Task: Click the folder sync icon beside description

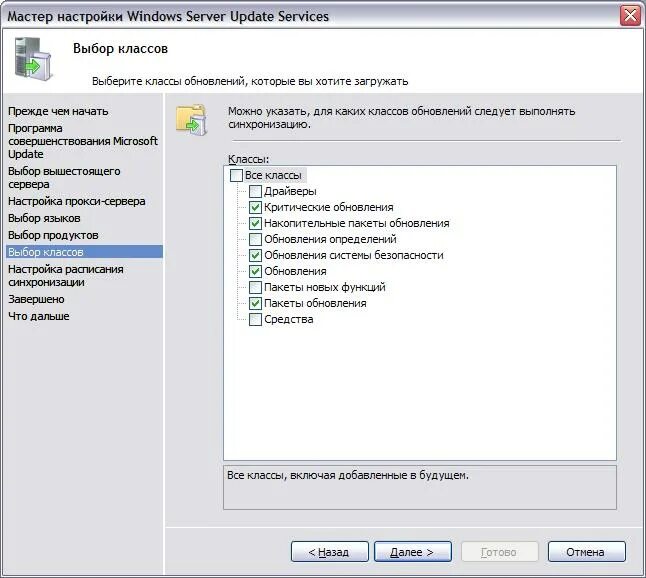Action: pos(191,120)
